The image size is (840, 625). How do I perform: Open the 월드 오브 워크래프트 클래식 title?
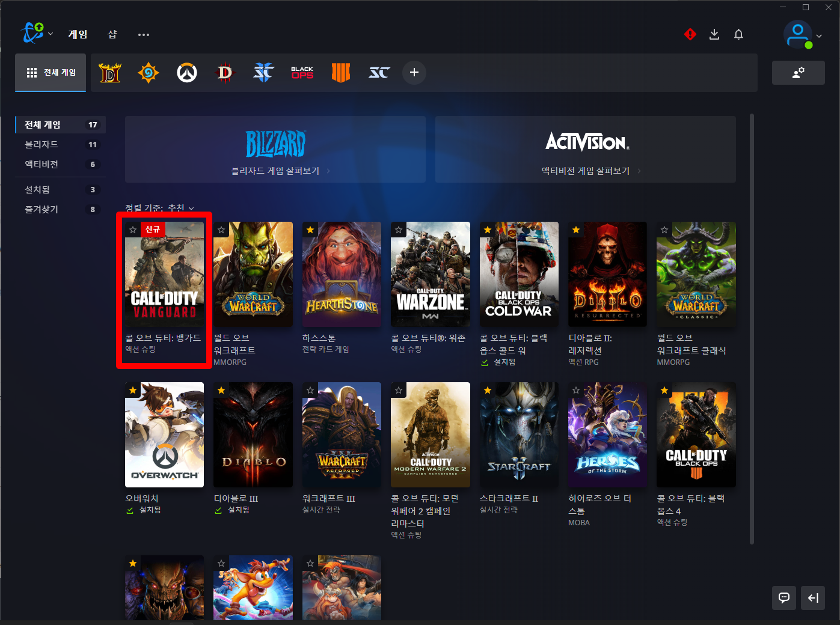(691, 344)
